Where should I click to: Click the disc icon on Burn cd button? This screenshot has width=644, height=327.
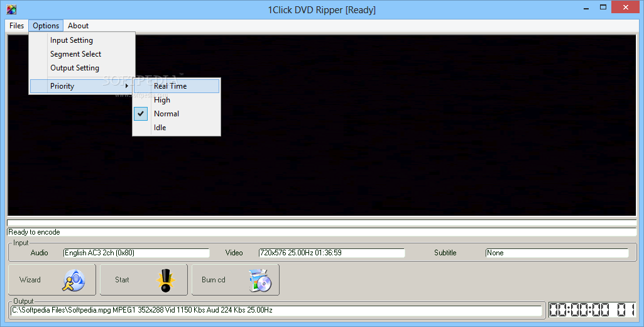click(260, 280)
